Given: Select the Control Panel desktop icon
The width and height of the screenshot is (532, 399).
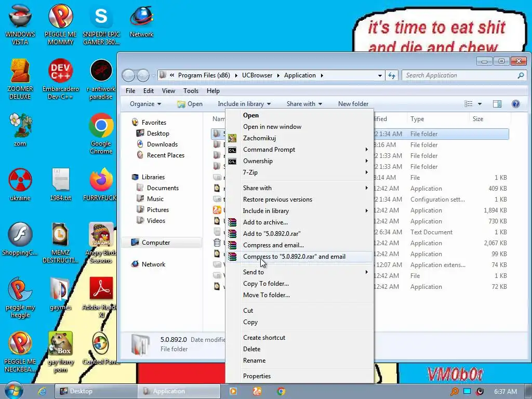Looking at the screenshot, I should (101, 349).
